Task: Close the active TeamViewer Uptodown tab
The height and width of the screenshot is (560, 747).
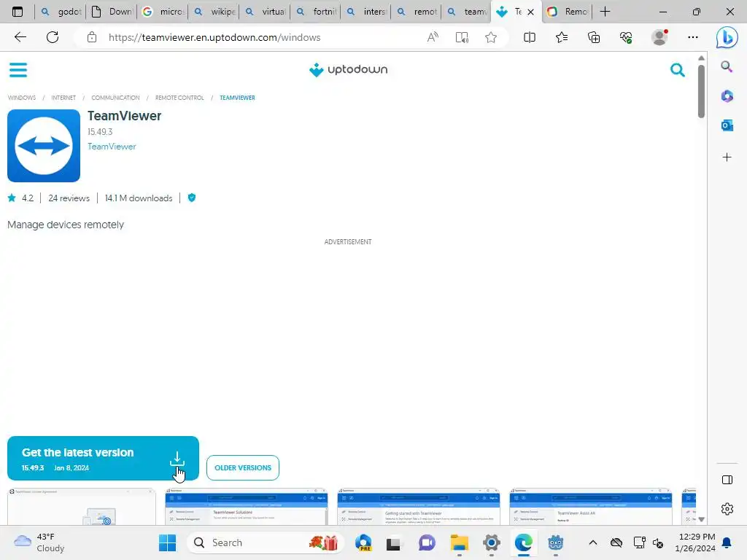Action: tap(531, 12)
